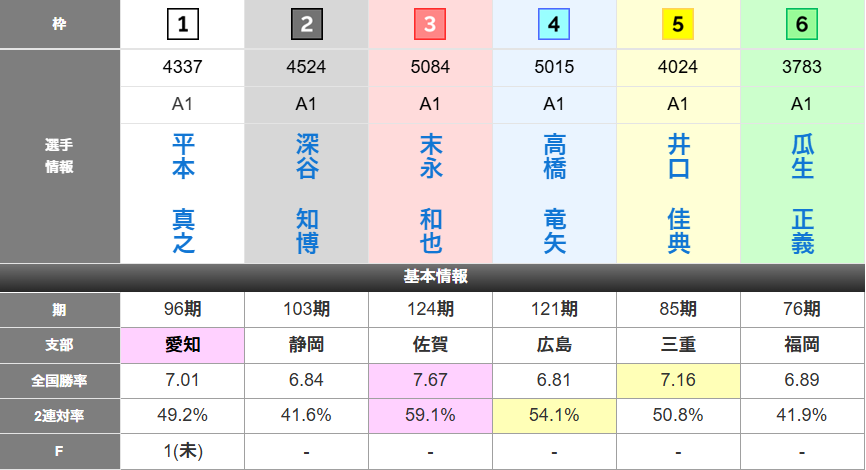Click the blue lane 4 number badge
Screen dimensions: 866x470
[554, 24]
